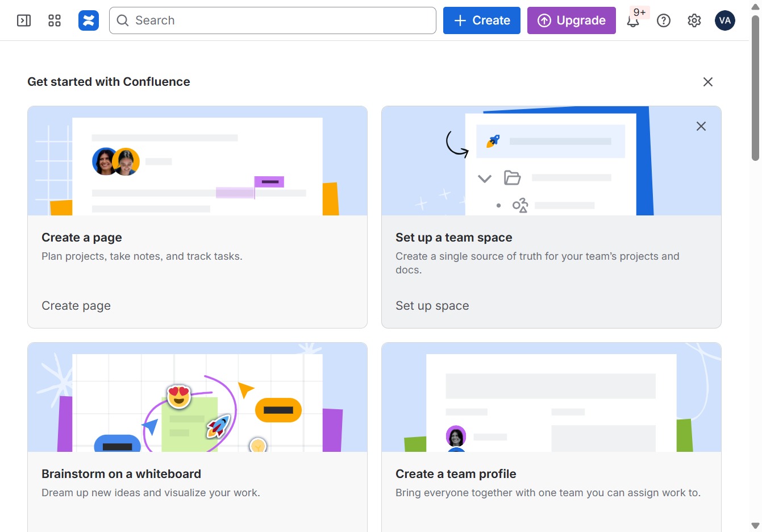Viewport: 762px width, 532px height.
Task: Click the scrollbar up arrow
Action: (755, 7)
